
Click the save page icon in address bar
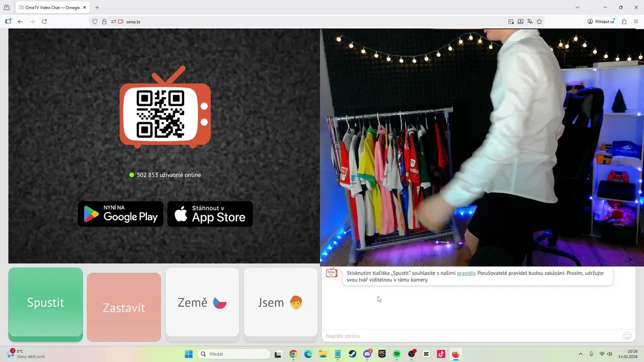point(521,22)
